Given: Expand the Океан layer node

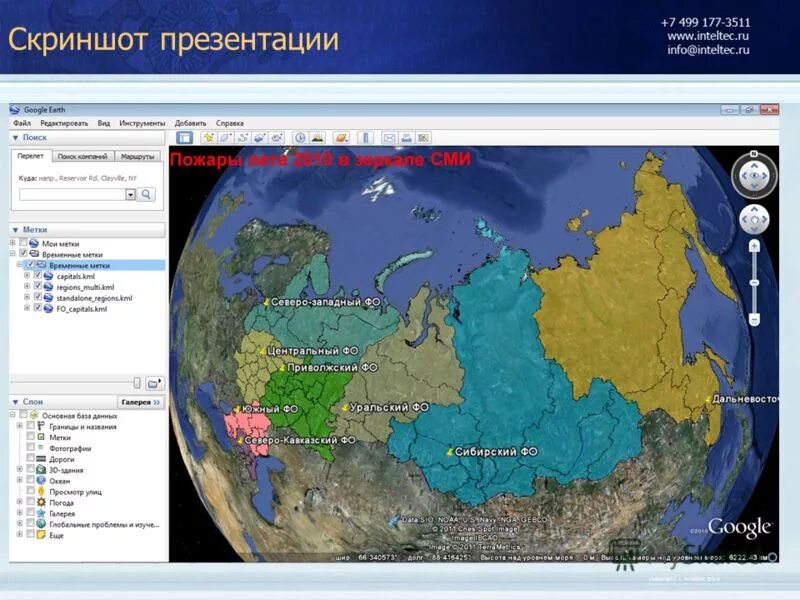Looking at the screenshot, I should 20,480.
